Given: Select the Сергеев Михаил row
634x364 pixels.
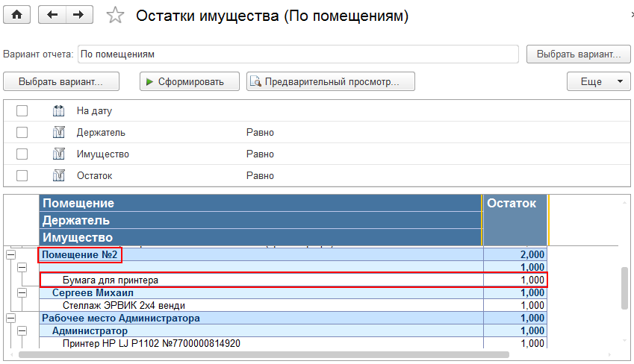Looking at the screenshot, I should 293,293.
